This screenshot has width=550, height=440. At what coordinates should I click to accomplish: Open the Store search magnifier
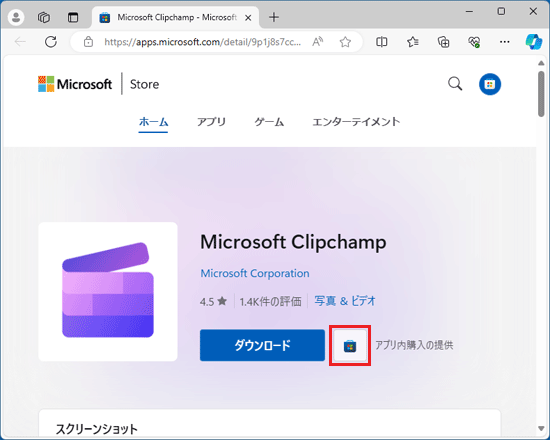click(455, 84)
